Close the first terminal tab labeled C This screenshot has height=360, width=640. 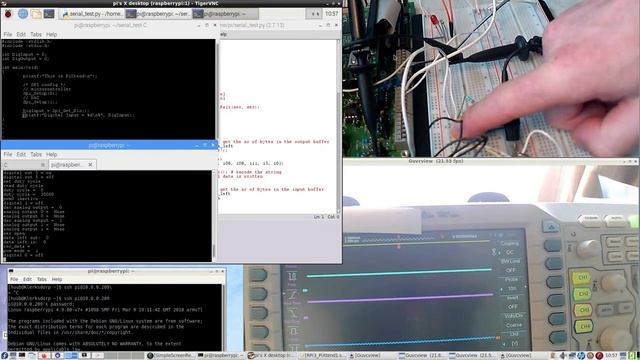point(43,164)
